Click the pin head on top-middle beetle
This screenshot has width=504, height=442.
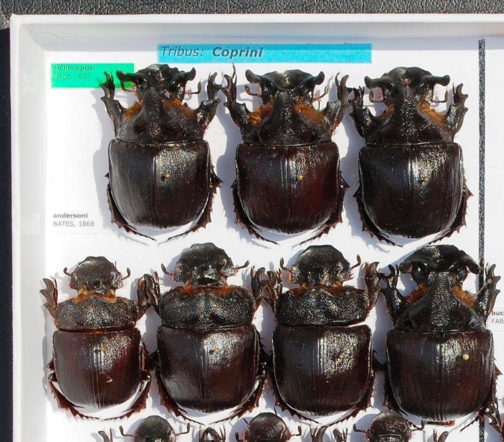click(300, 177)
